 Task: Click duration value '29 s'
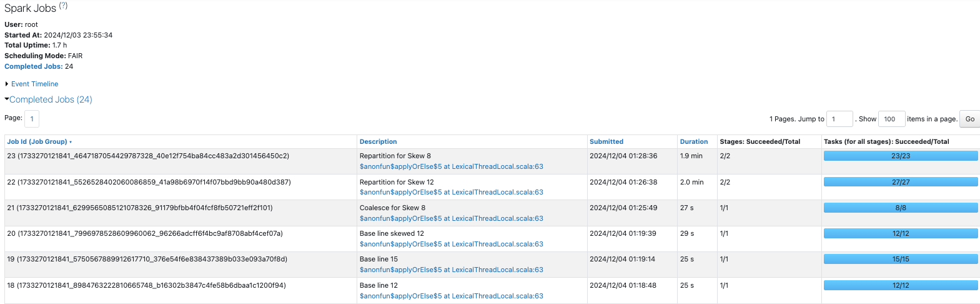coord(687,233)
